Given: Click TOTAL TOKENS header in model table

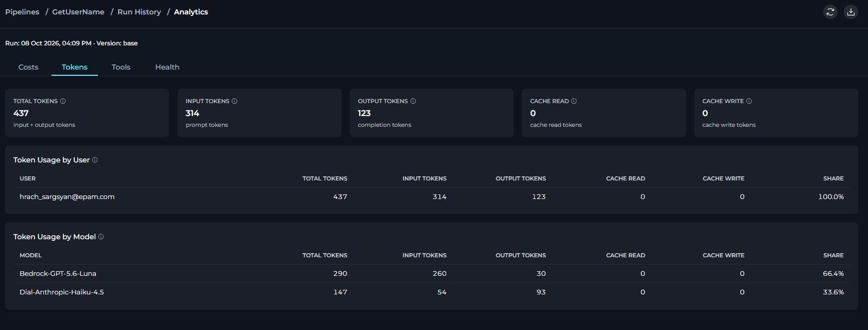Looking at the screenshot, I should click(325, 255).
